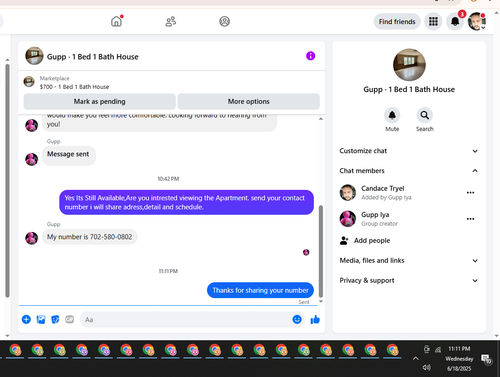Click the last Chrome taskbar icon
This screenshot has width=500, height=377.
click(393, 350)
